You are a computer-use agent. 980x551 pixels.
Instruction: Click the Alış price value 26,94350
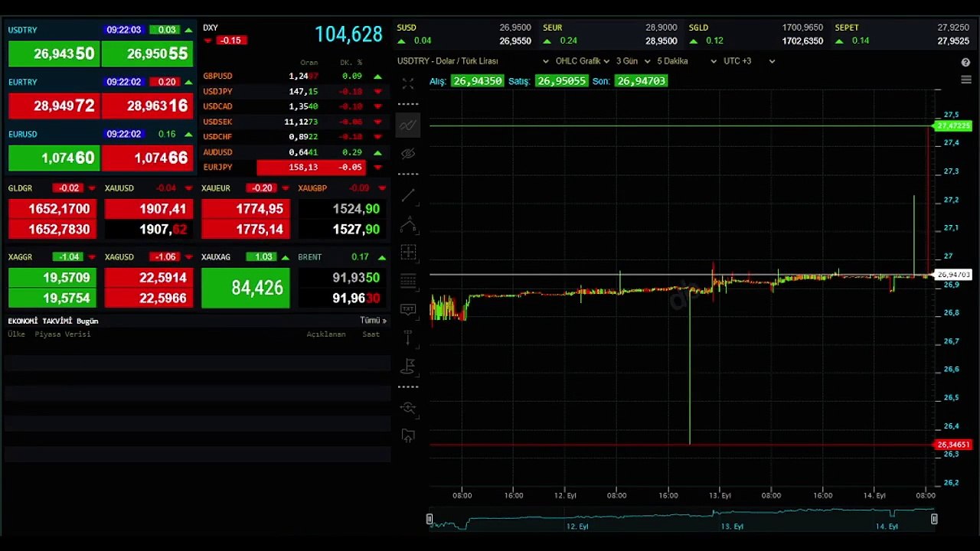(x=477, y=80)
